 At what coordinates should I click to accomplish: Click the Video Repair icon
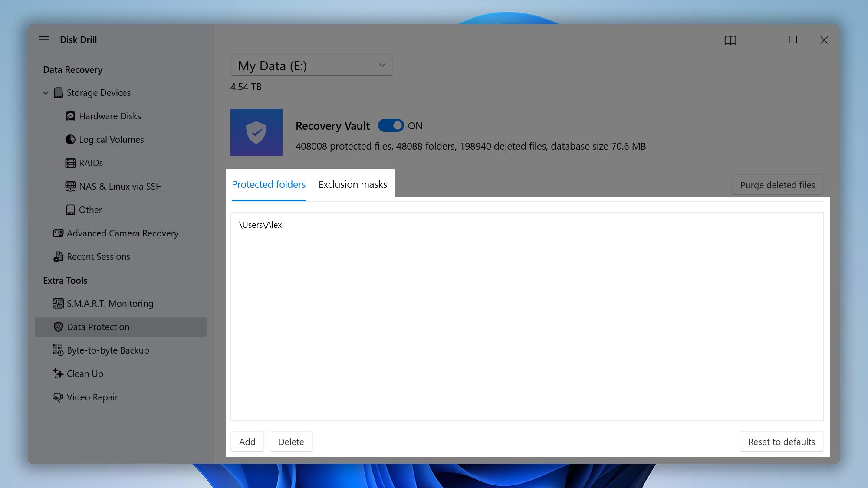58,397
